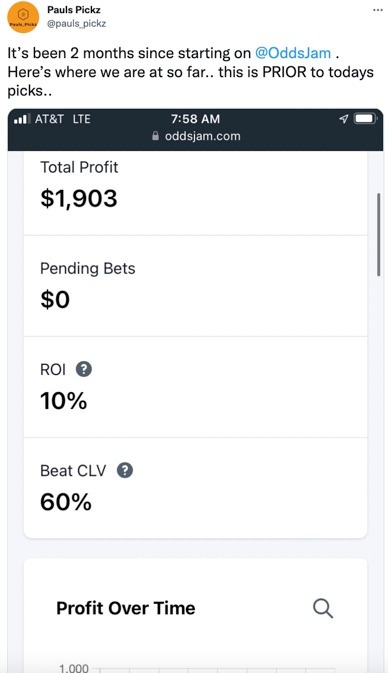
Task: Open the @OddsJam mention link
Action: pyautogui.click(x=293, y=53)
